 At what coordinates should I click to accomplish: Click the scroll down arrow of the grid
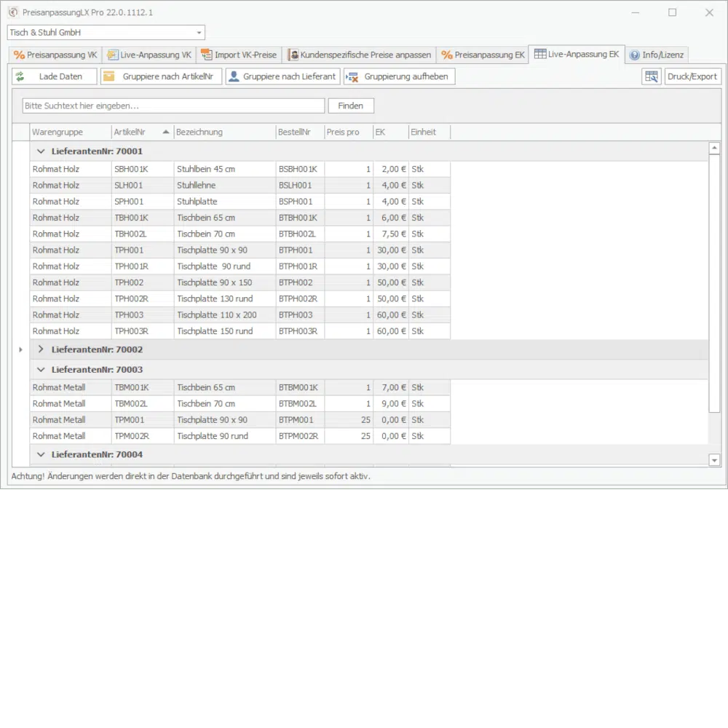pos(714,460)
